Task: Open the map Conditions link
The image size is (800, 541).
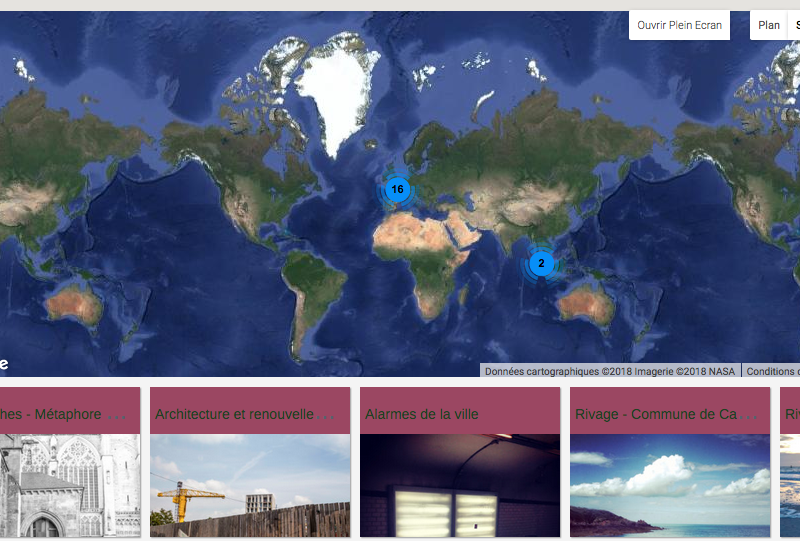Action: pyautogui.click(x=771, y=371)
